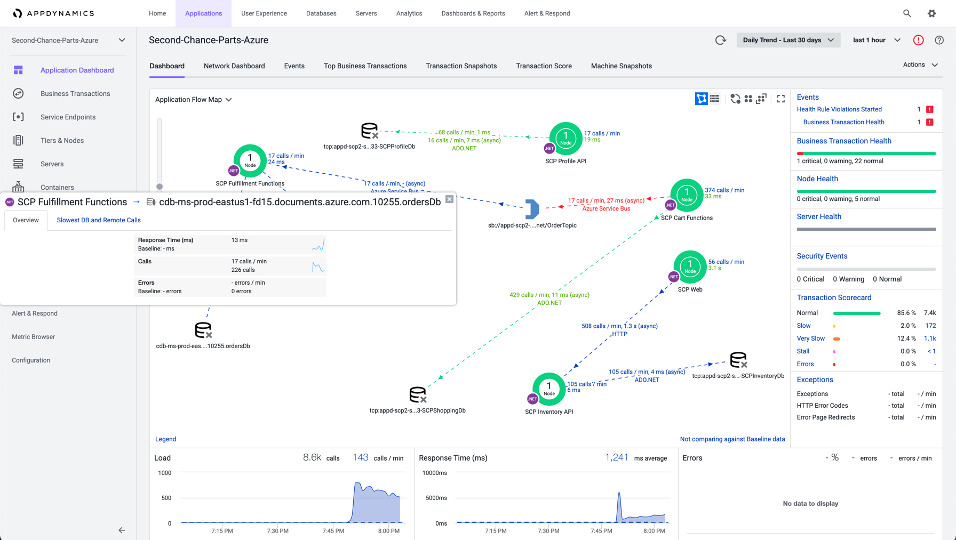Click the Business Transactions sidebar icon

pyautogui.click(x=18, y=93)
